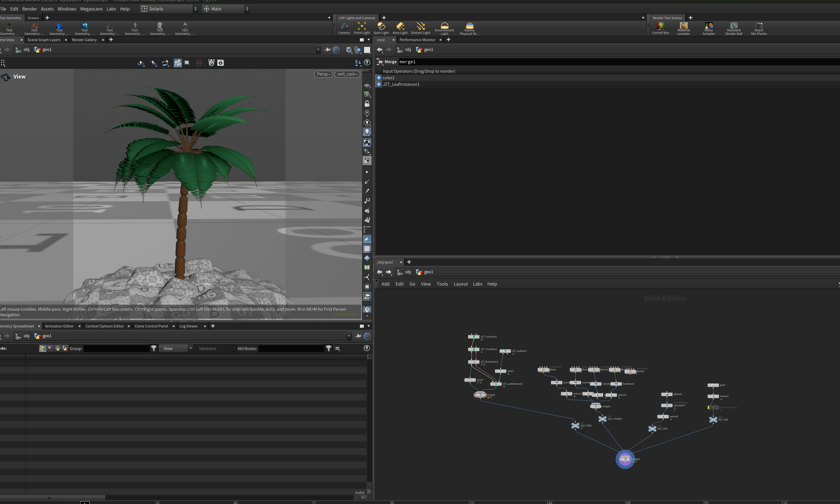
Task: Open the Main radial menu dropdown
Action: (226, 9)
